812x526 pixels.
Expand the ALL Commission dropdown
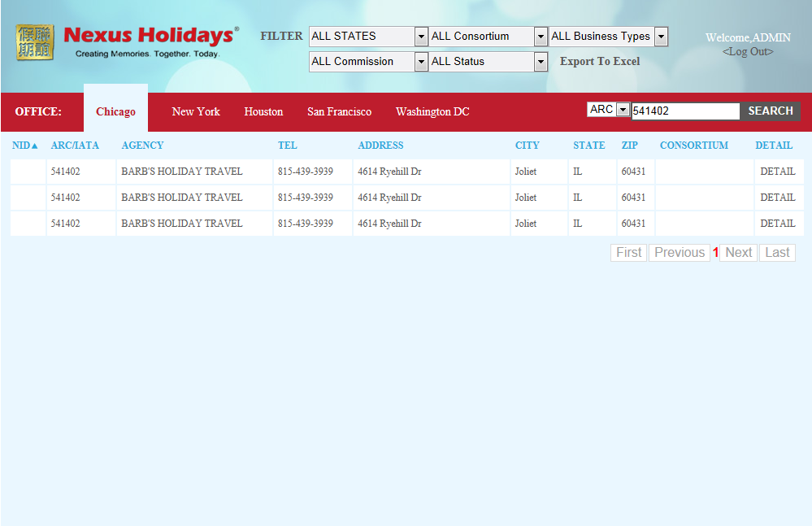[368, 62]
